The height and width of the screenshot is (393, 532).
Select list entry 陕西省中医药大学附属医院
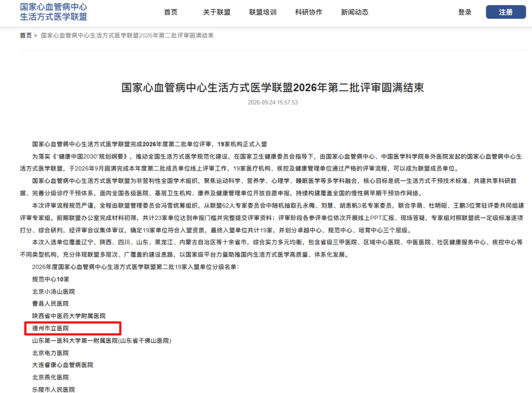[x=68, y=316]
